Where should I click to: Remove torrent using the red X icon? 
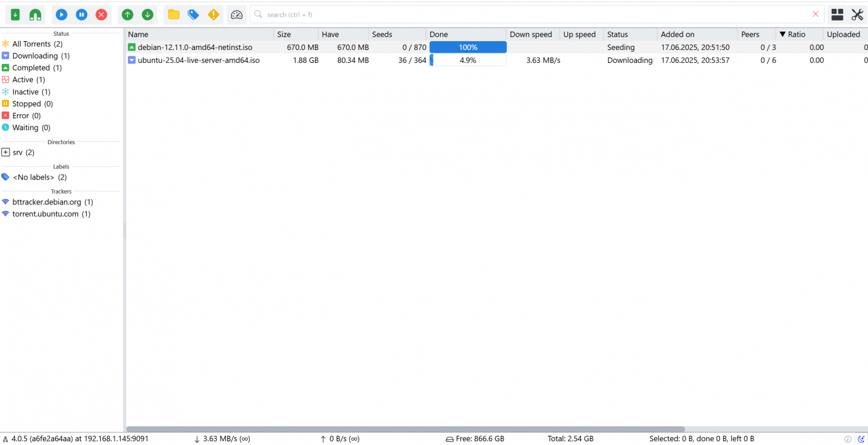tap(101, 15)
